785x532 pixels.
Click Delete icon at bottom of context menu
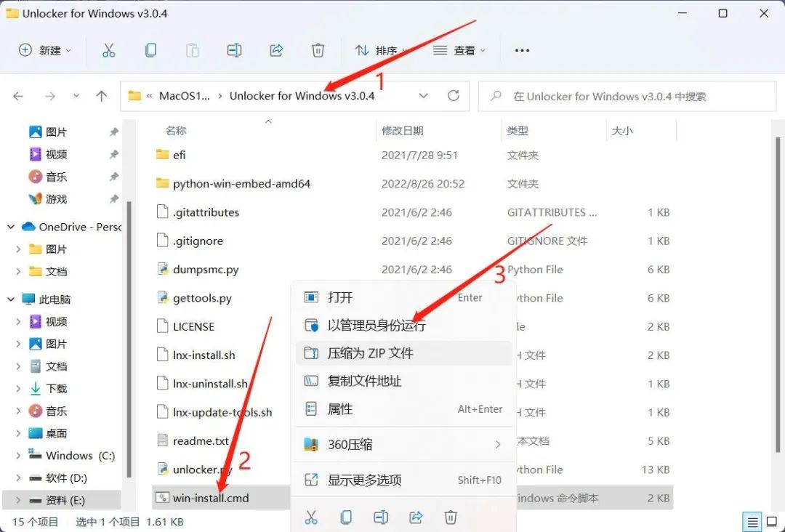[x=451, y=517]
